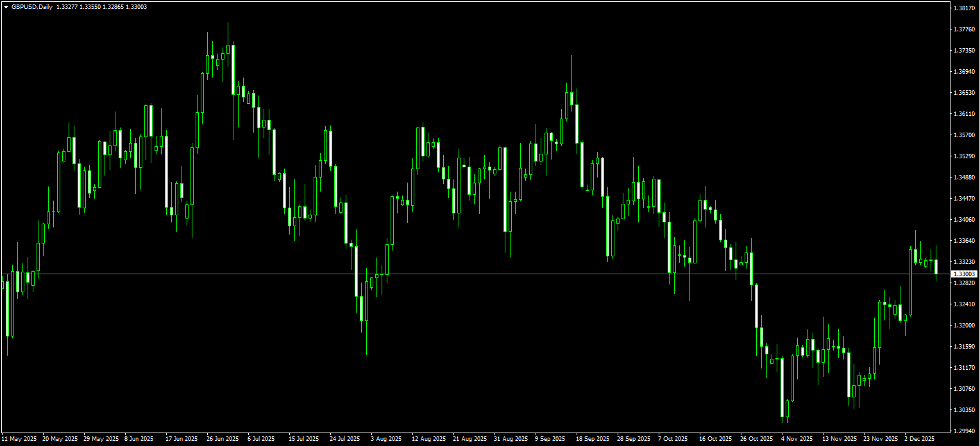The width and height of the screenshot is (980, 446).
Task: Click the GBPUSD,Daily chart title
Action: 32,6
